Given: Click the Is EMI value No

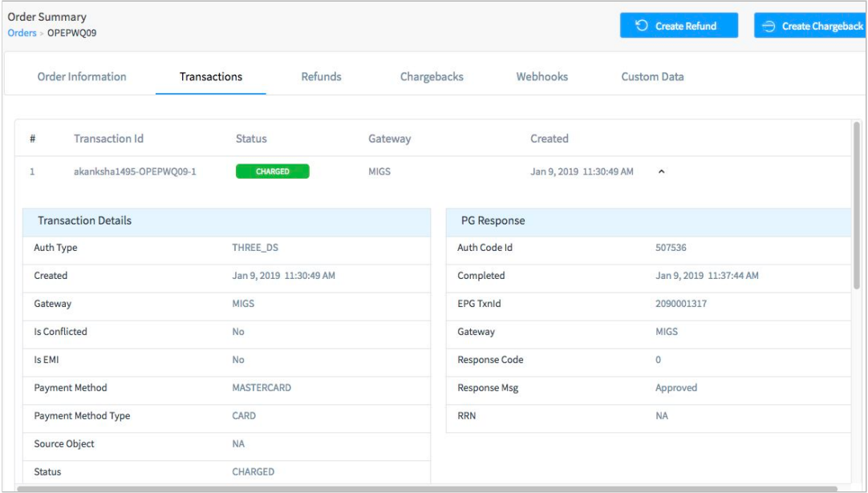Looking at the screenshot, I should tap(238, 360).
